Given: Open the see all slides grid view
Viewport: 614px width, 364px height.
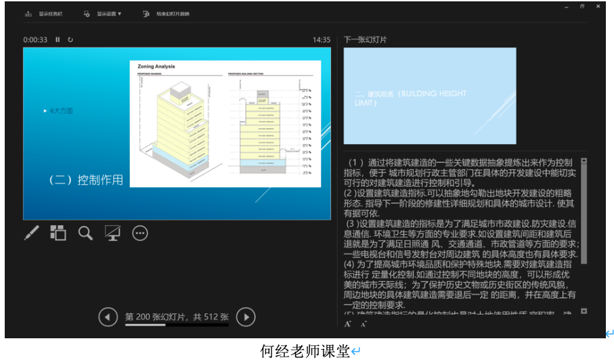Looking at the screenshot, I should point(58,233).
